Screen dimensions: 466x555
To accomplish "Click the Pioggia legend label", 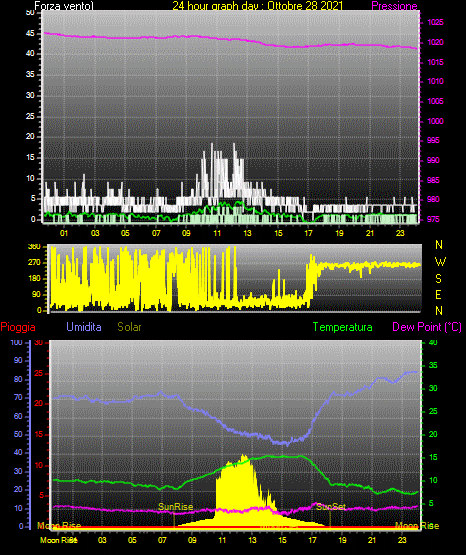I will click(x=18, y=327).
